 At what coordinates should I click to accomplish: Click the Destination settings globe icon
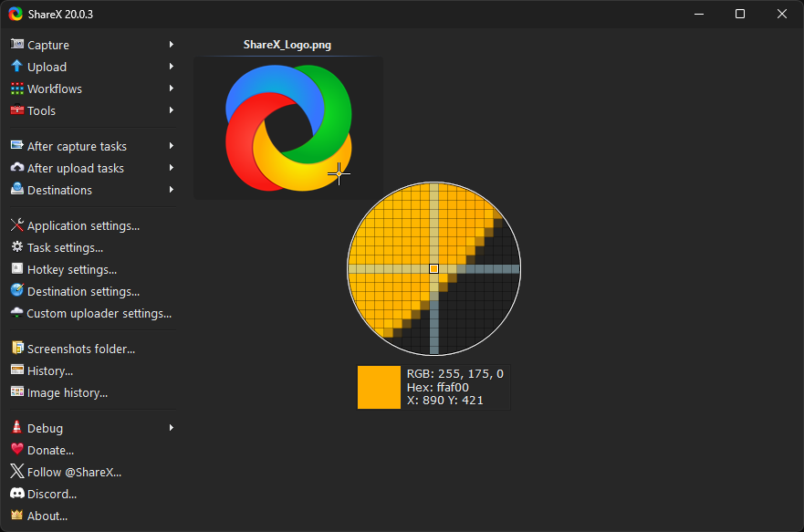[x=17, y=290]
